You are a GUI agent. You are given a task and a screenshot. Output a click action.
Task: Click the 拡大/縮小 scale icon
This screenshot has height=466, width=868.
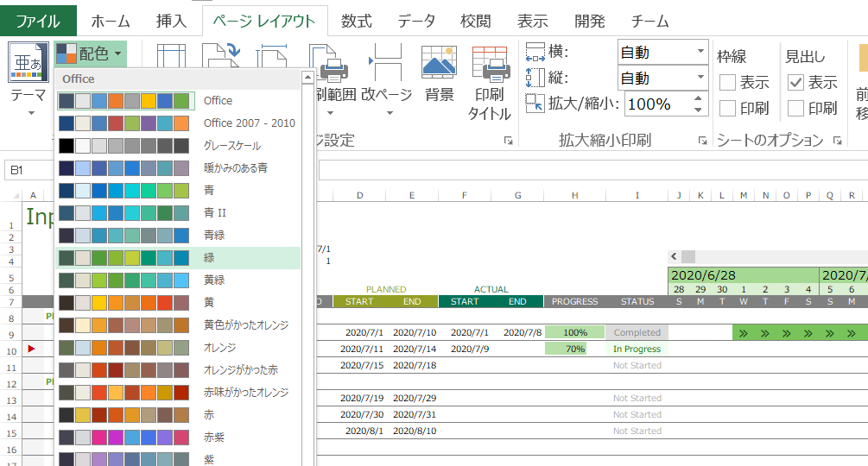click(535, 104)
